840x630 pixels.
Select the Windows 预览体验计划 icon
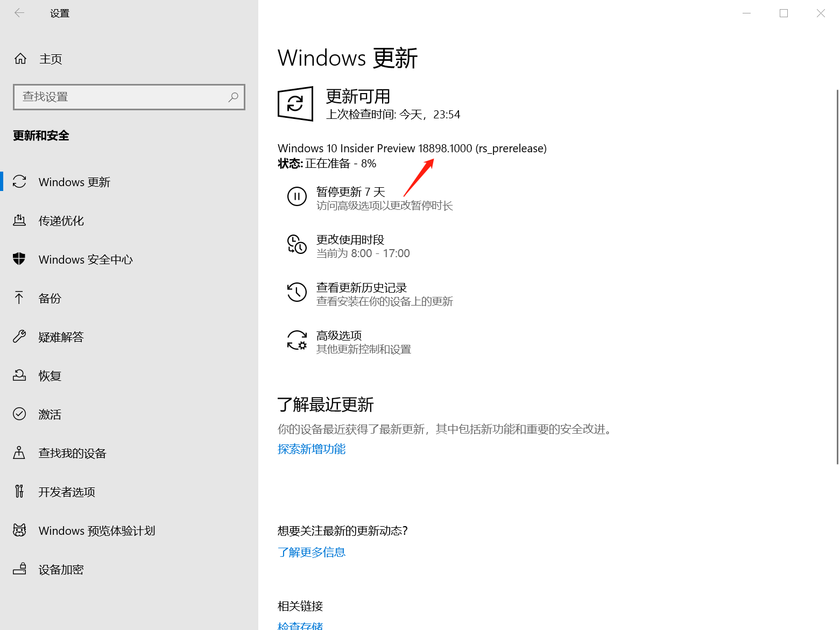click(19, 530)
